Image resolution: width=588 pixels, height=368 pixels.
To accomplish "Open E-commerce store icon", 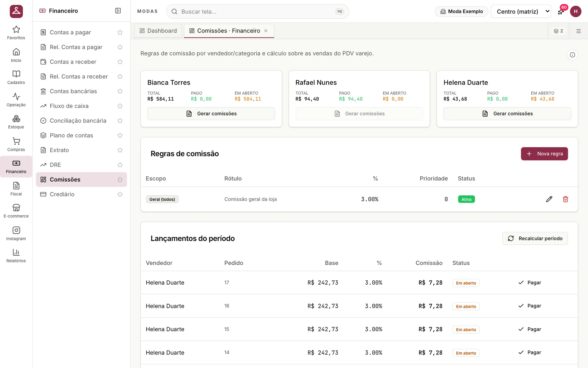I will pos(16,211).
